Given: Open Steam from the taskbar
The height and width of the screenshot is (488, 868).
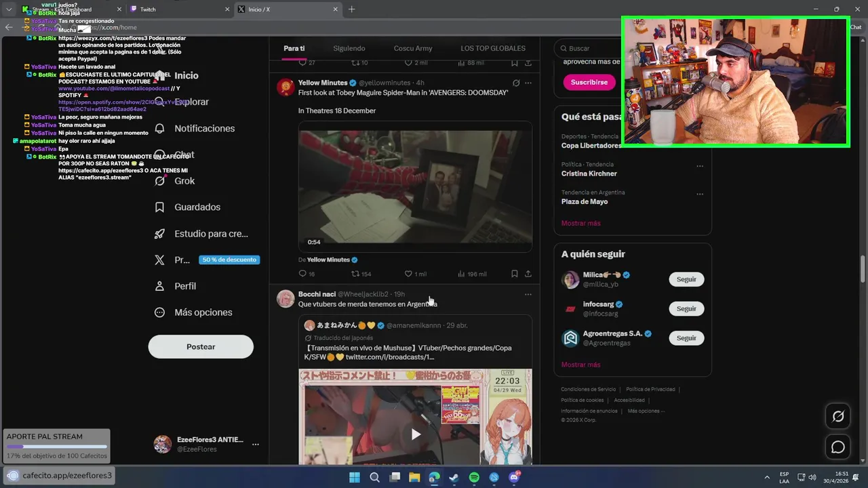Looking at the screenshot, I should click(x=454, y=477).
